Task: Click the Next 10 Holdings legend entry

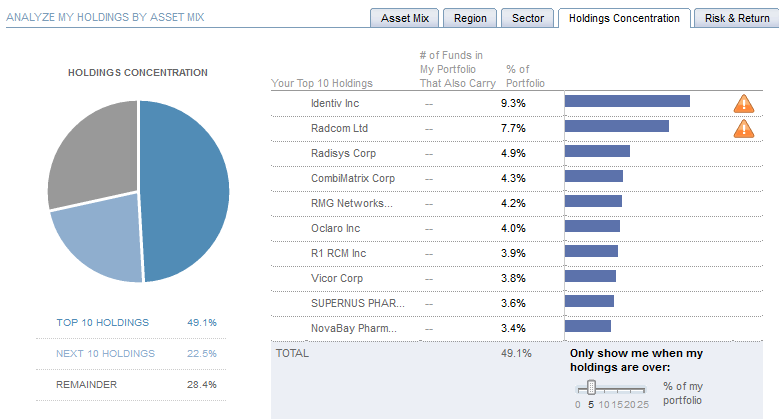Action: pyautogui.click(x=105, y=353)
